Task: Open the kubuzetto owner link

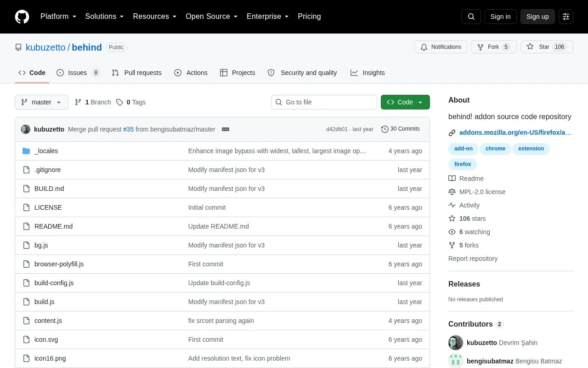Action: click(x=45, y=47)
